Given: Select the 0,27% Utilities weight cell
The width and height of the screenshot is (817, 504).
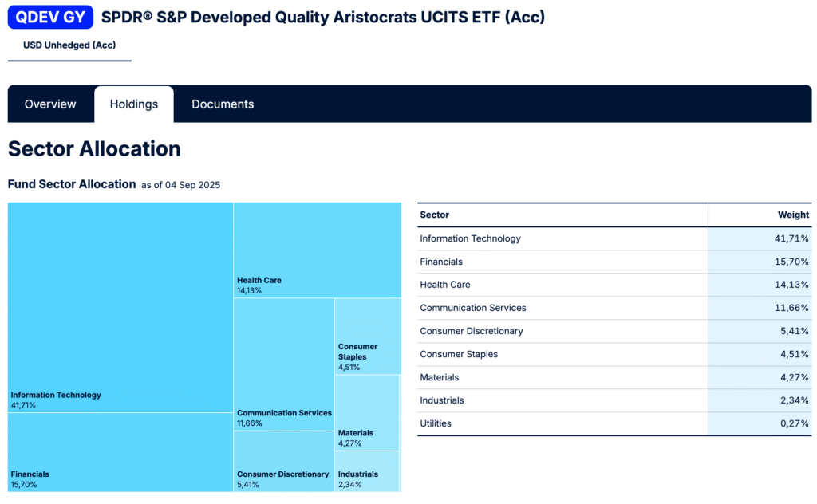Looking at the screenshot, I should pyautogui.click(x=760, y=423).
